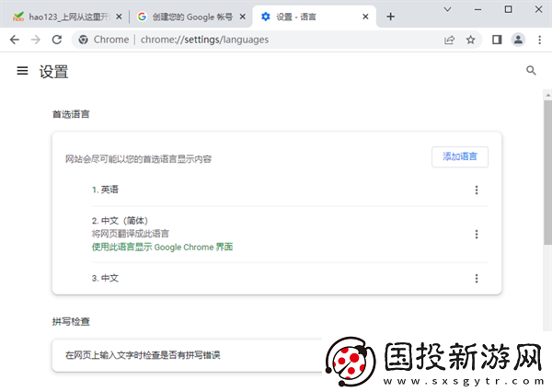Open a new tab with plus button

(390, 17)
